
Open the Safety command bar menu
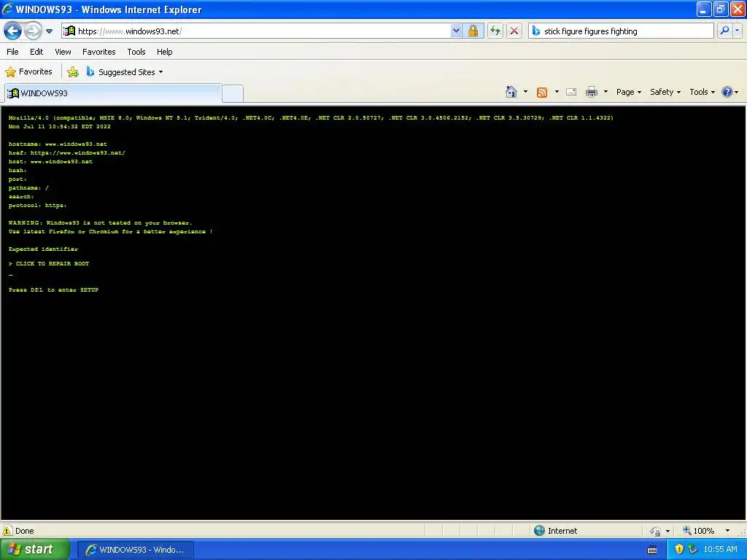[665, 92]
